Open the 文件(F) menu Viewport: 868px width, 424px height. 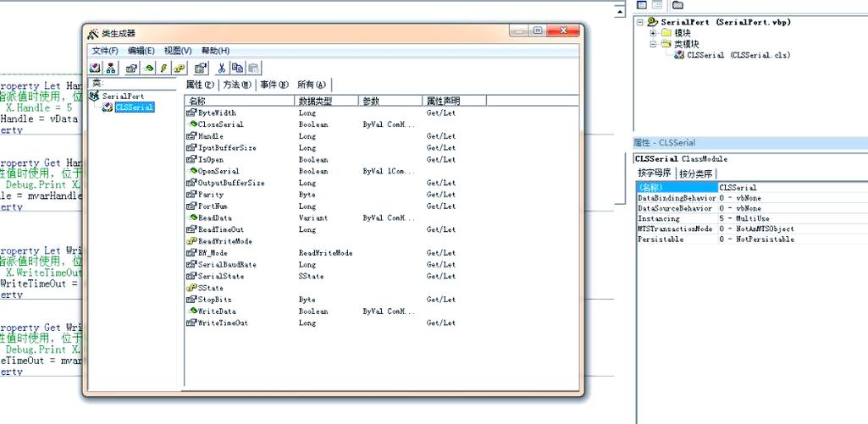(105, 51)
